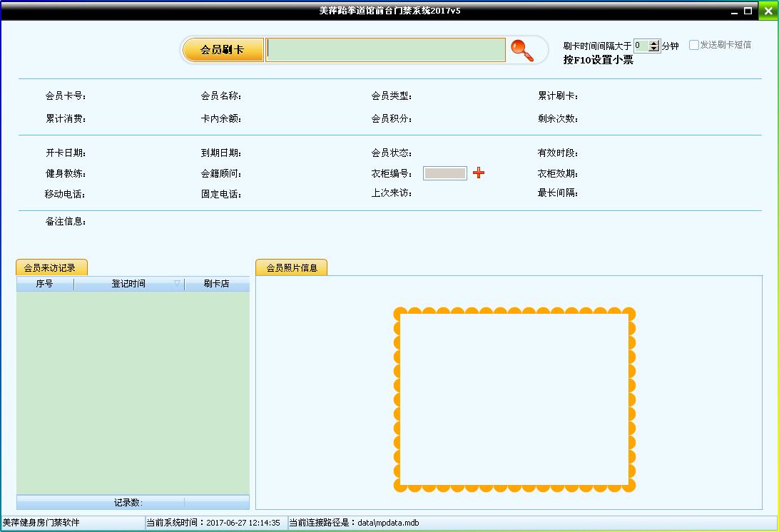The height and width of the screenshot is (532, 779).
Task: Switch to the 会员照片信息 tab
Action: [291, 266]
